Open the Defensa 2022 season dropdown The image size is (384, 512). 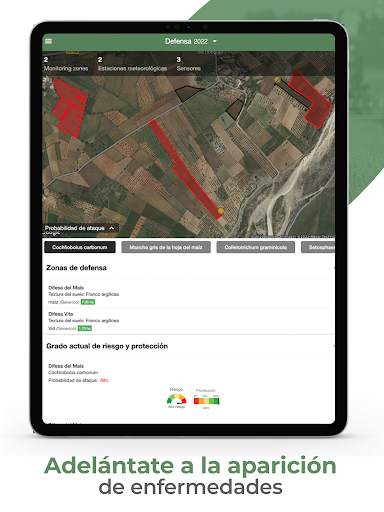pyautogui.click(x=191, y=41)
